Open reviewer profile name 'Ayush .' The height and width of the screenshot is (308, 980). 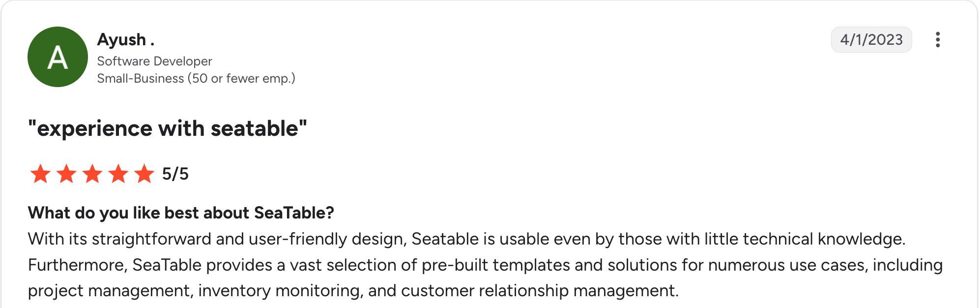pyautogui.click(x=126, y=39)
